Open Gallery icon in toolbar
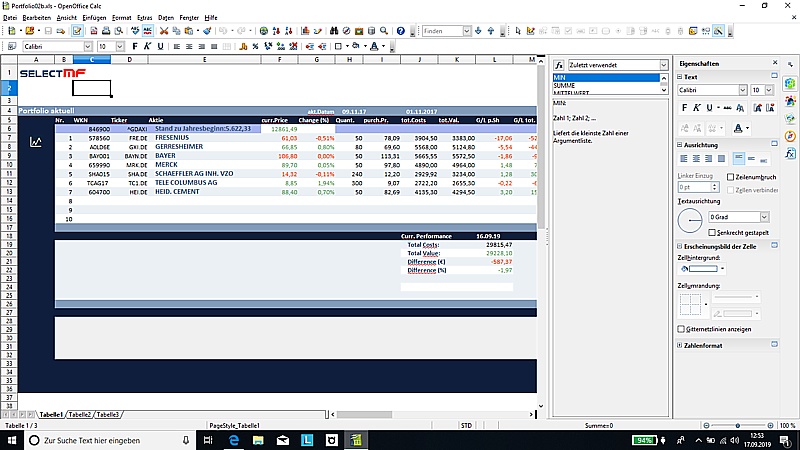 (x=359, y=31)
